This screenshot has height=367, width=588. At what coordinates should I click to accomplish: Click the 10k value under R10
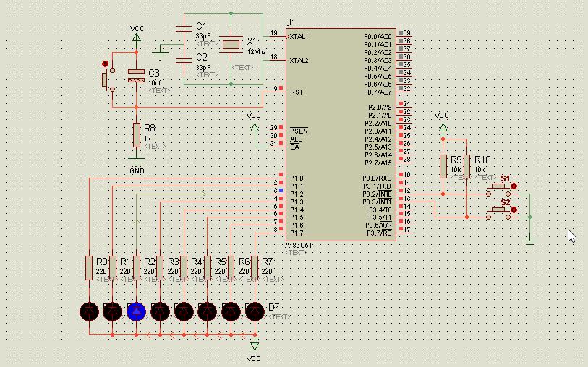[480, 170]
